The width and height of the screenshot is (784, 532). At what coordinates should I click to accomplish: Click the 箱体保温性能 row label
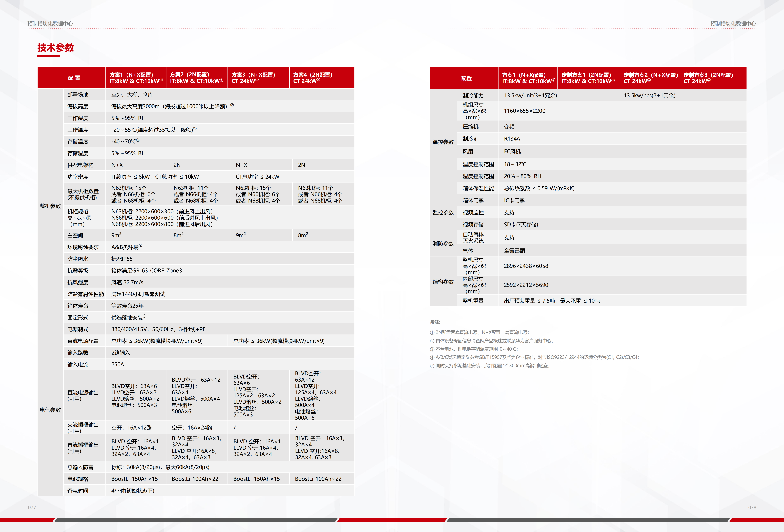coord(478,189)
